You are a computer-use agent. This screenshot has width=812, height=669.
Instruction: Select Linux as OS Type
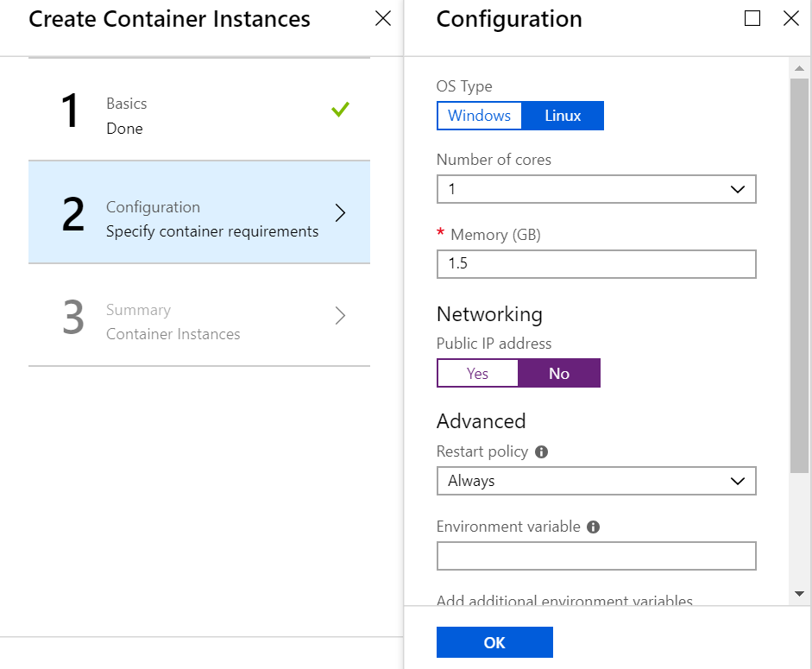click(563, 116)
